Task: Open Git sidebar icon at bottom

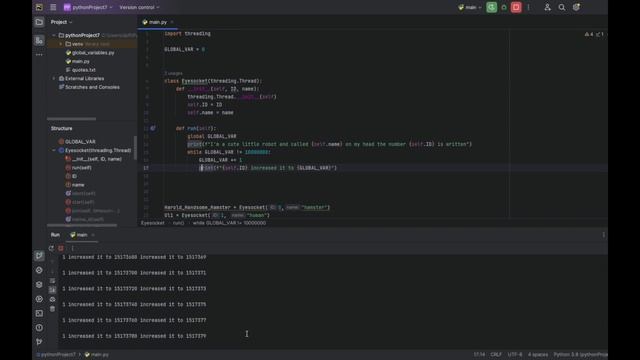Action: pos(39,342)
